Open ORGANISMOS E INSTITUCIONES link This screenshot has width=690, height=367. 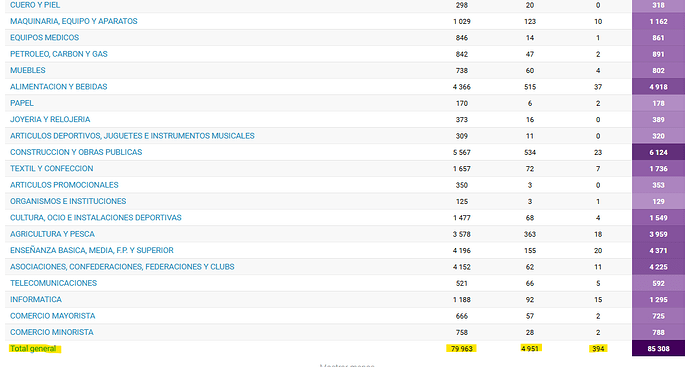pyautogui.click(x=68, y=201)
